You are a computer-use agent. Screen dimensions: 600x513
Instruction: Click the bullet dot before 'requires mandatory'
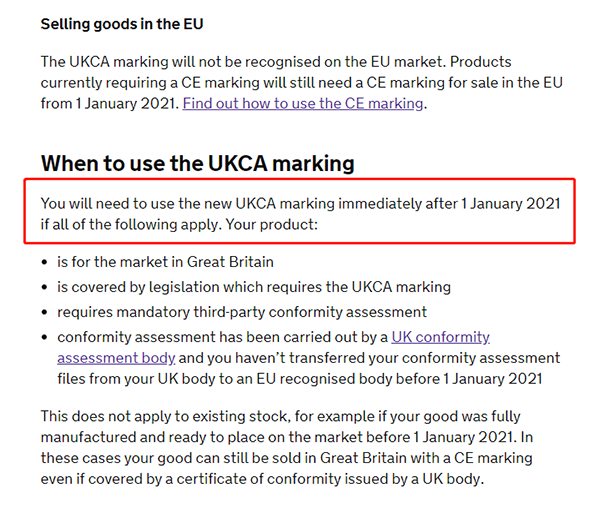pos(45,313)
